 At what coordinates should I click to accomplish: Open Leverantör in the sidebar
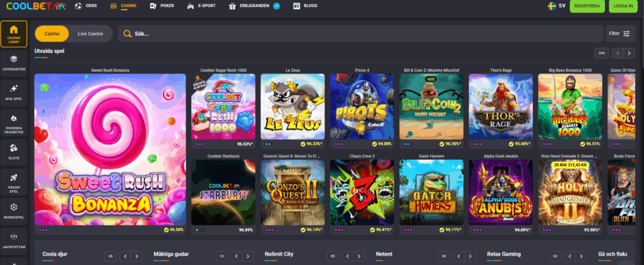pyautogui.click(x=14, y=62)
